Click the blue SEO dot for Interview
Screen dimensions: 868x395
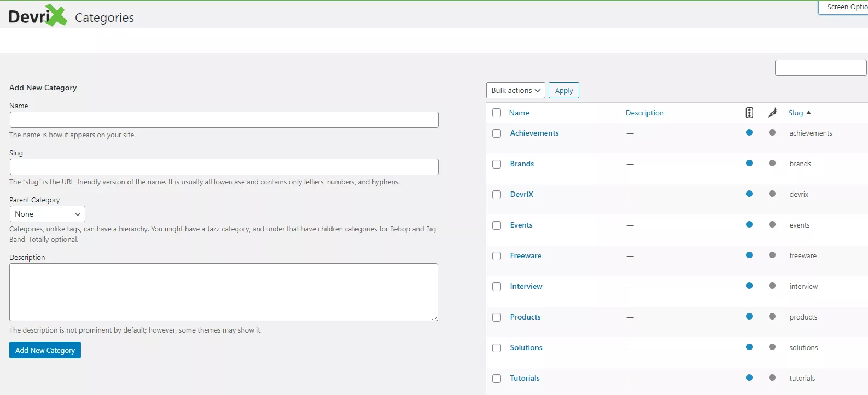tap(749, 286)
